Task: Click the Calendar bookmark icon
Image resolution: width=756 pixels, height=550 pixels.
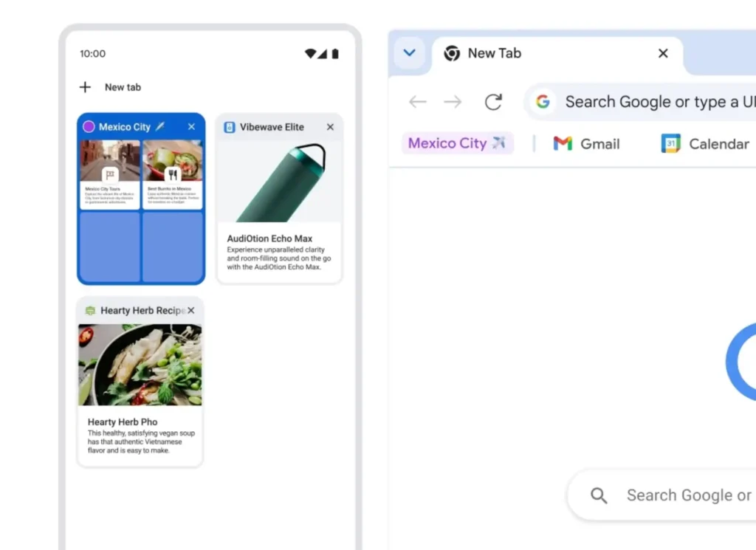Action: pos(670,144)
